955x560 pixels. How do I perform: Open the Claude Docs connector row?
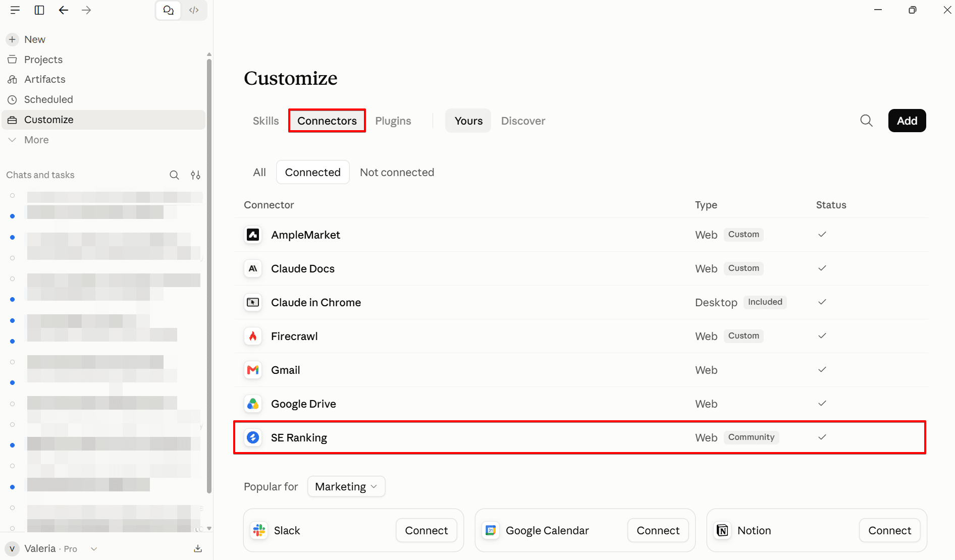pos(580,268)
